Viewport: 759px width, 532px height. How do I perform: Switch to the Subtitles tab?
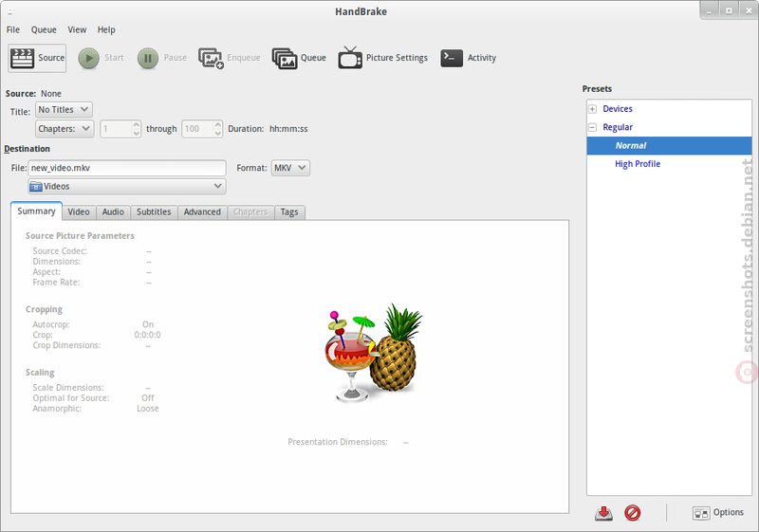click(x=154, y=211)
